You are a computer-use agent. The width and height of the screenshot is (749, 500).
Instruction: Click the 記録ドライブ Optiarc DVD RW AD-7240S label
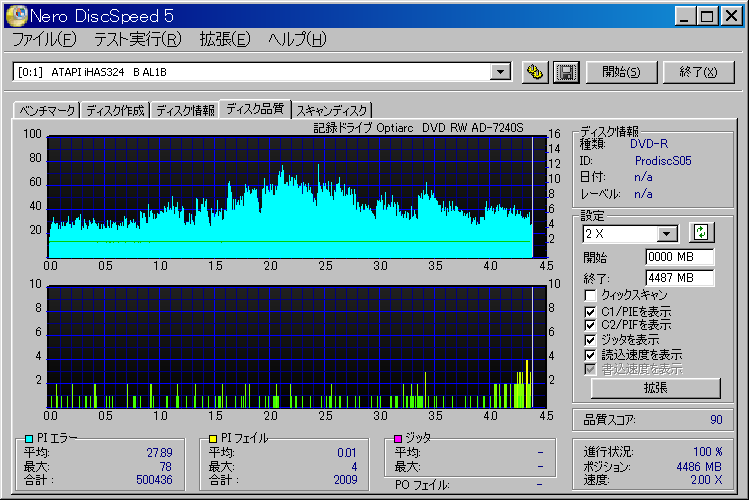[418, 128]
